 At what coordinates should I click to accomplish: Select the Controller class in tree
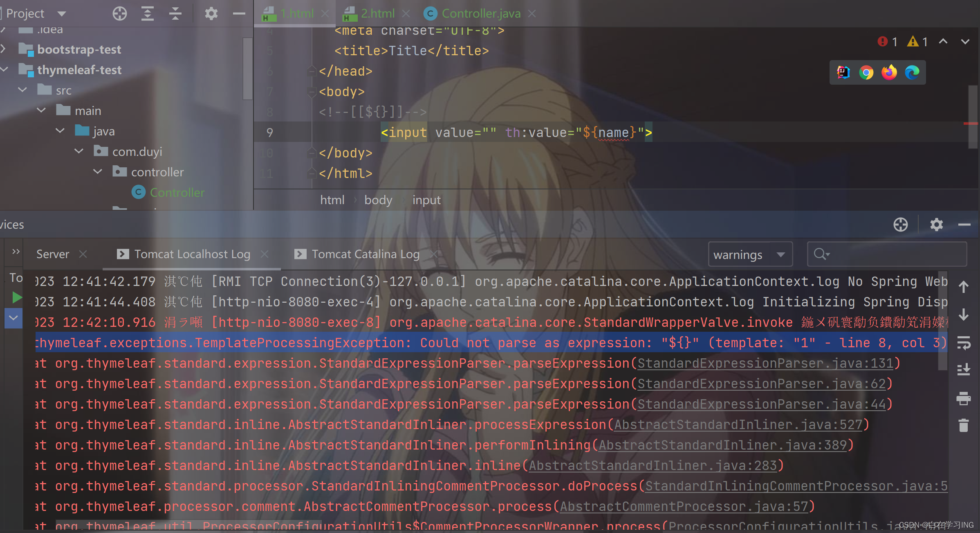click(x=177, y=192)
